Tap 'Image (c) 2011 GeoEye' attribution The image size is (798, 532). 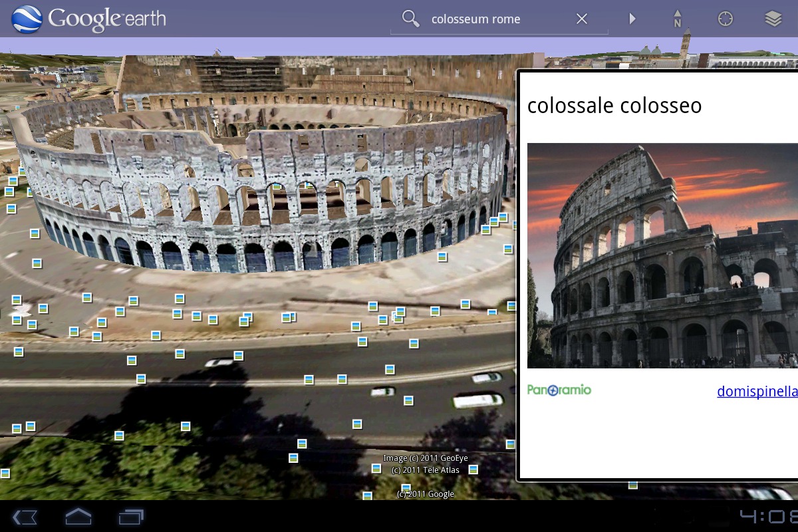[426, 458]
